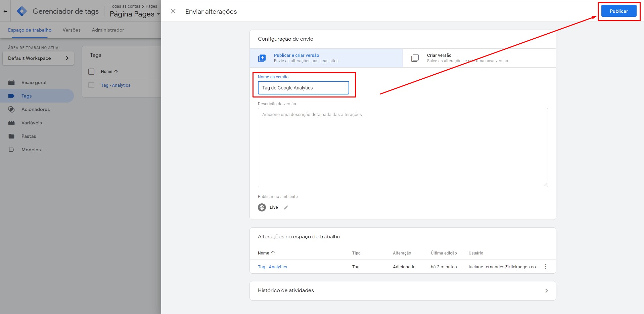Sort Tags list by Nome column
644x314 pixels.
[x=109, y=72]
